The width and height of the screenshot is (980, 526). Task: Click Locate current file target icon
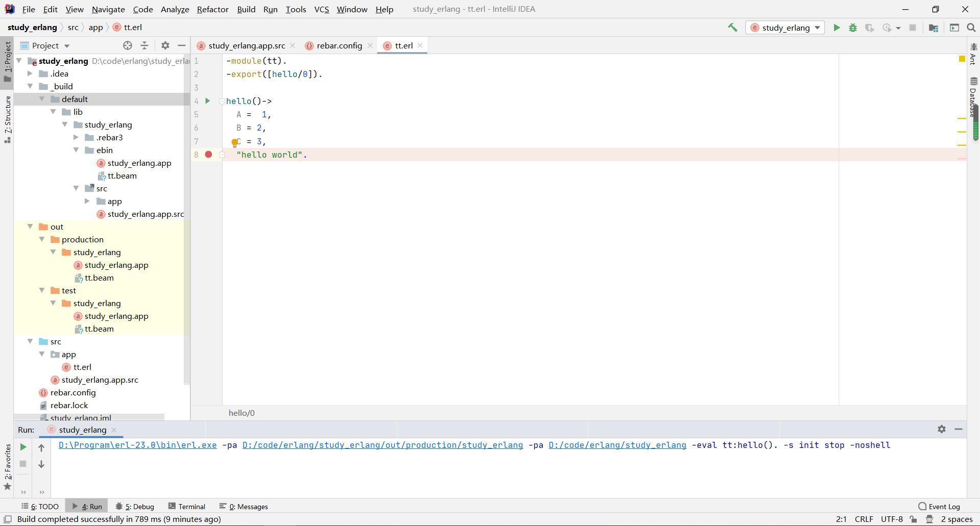(x=128, y=45)
